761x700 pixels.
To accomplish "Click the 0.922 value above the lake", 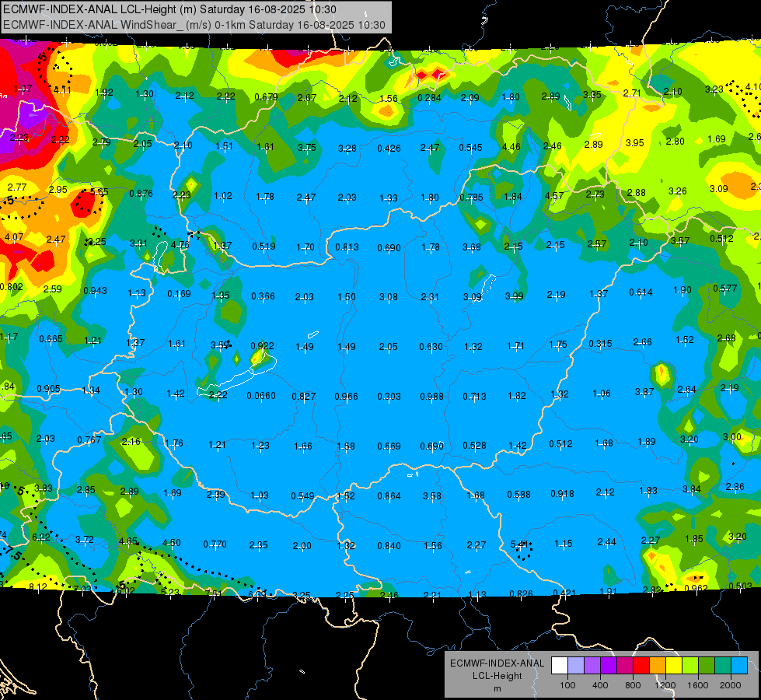I will (x=262, y=346).
